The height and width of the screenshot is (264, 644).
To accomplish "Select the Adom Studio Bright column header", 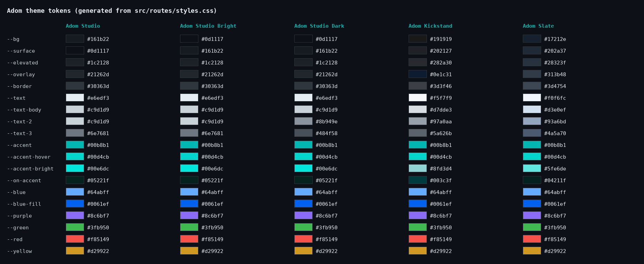I will point(208,26).
